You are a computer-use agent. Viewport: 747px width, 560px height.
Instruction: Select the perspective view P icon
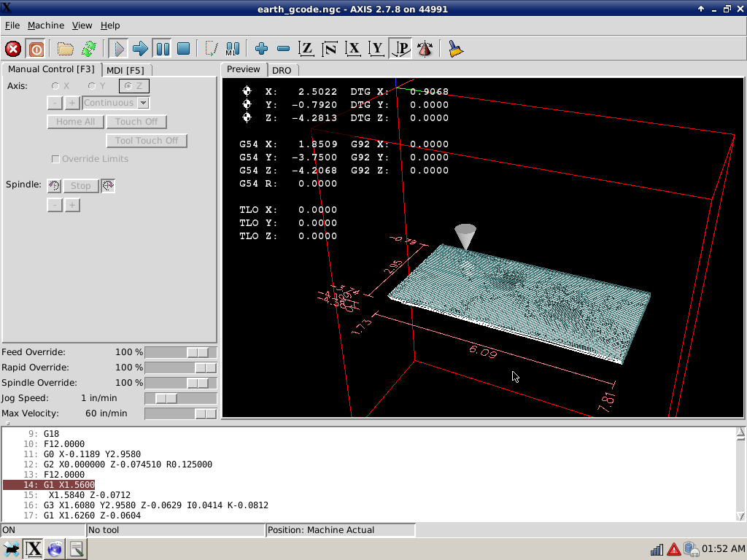pos(400,49)
